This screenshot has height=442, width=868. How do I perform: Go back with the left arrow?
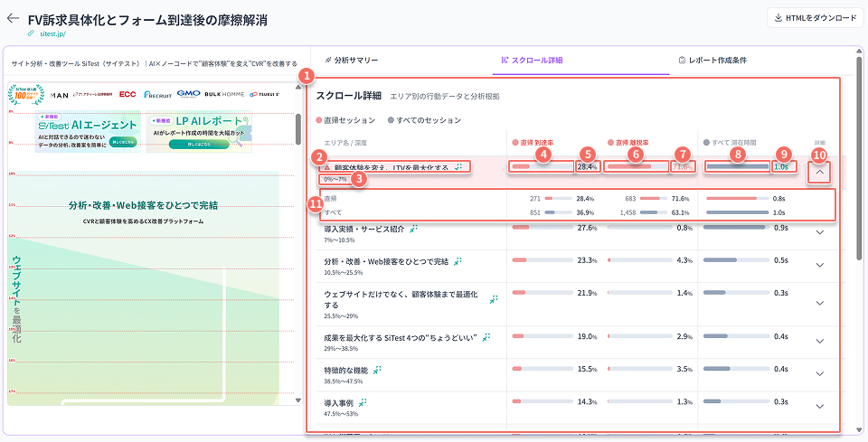coord(13,18)
